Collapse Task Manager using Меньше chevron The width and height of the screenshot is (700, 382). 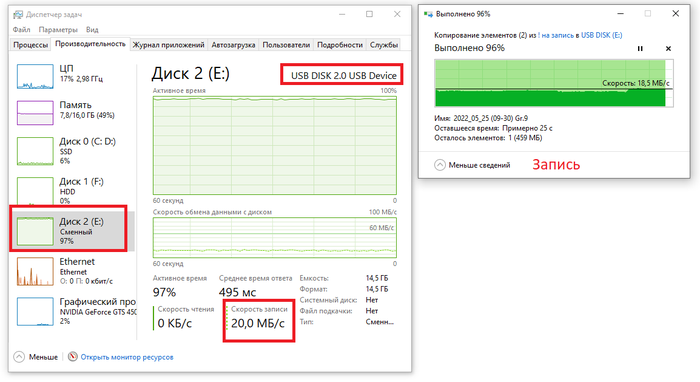coord(19,357)
